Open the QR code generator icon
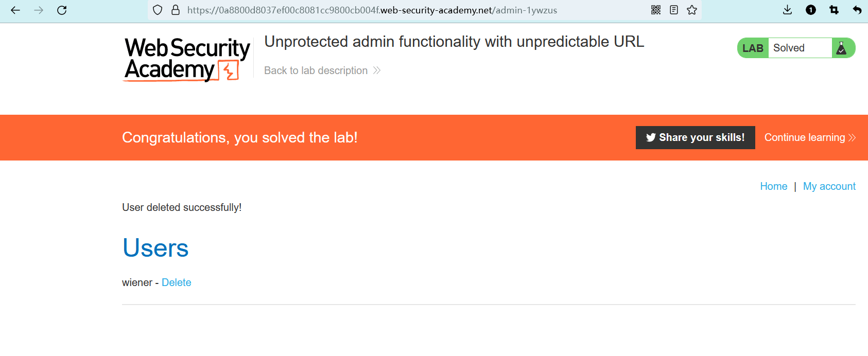868x356 pixels. click(656, 10)
